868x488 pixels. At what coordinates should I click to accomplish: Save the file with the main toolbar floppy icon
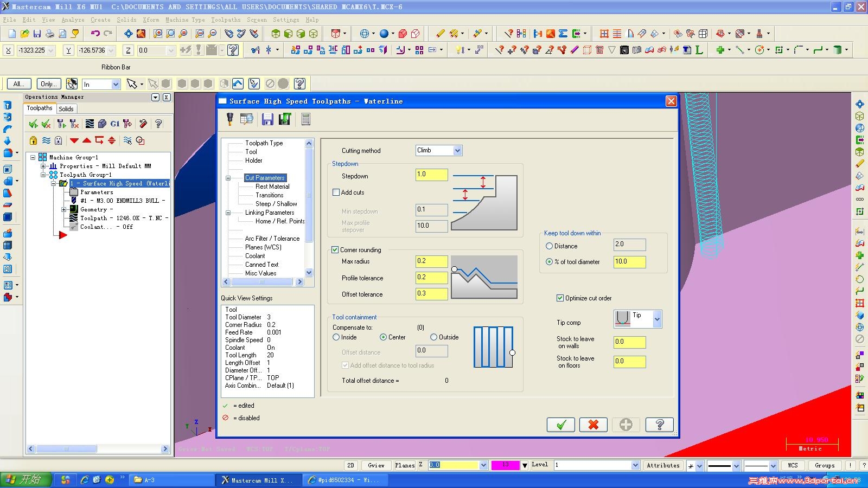point(37,34)
